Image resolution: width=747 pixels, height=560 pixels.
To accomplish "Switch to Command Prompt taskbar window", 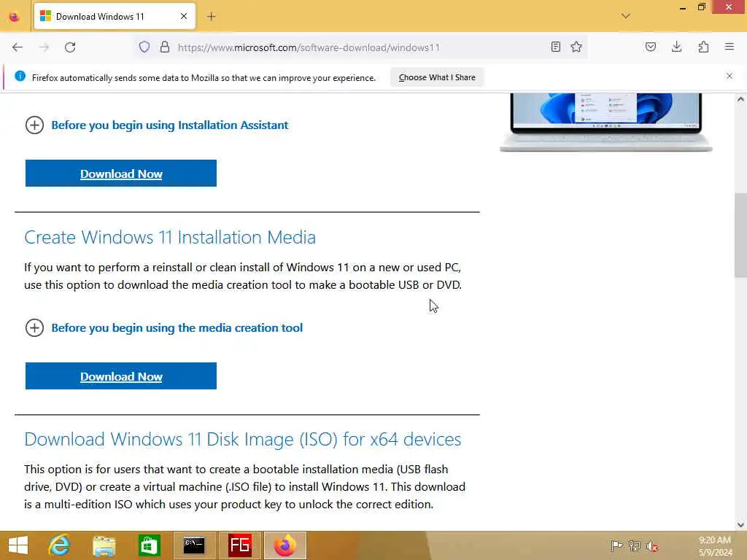I will (194, 545).
